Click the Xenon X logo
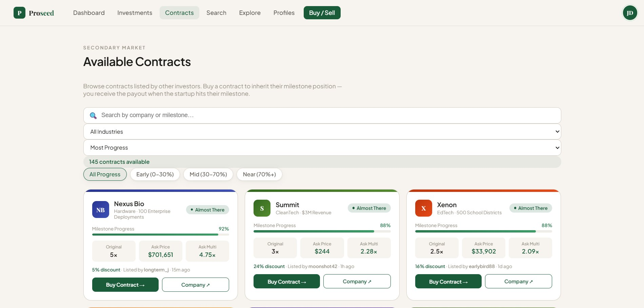Screen dimensions: 644x308 point(424,208)
